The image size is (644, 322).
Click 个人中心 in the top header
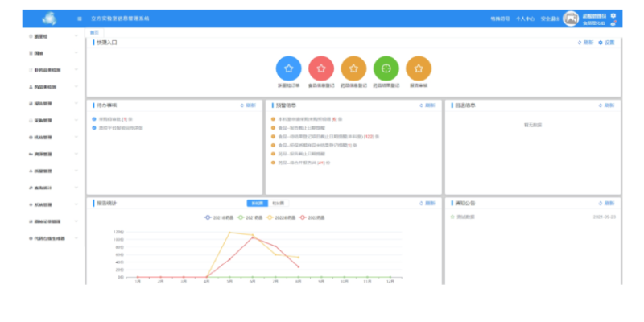click(525, 18)
